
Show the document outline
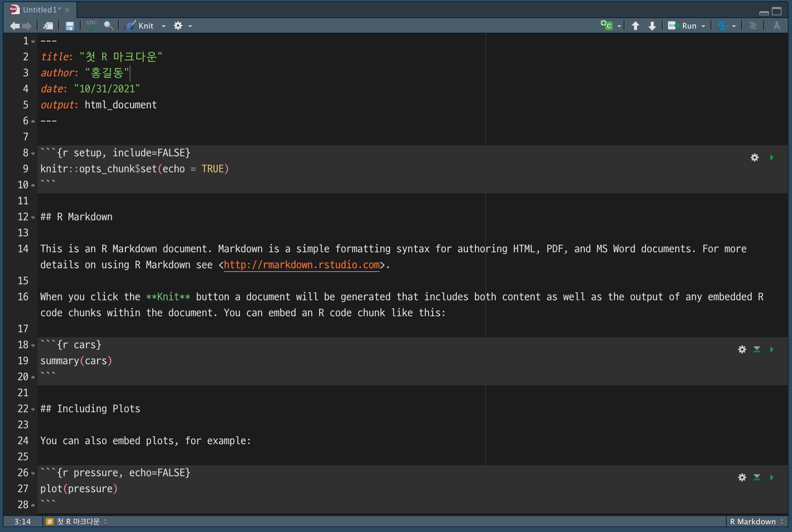click(x=753, y=26)
